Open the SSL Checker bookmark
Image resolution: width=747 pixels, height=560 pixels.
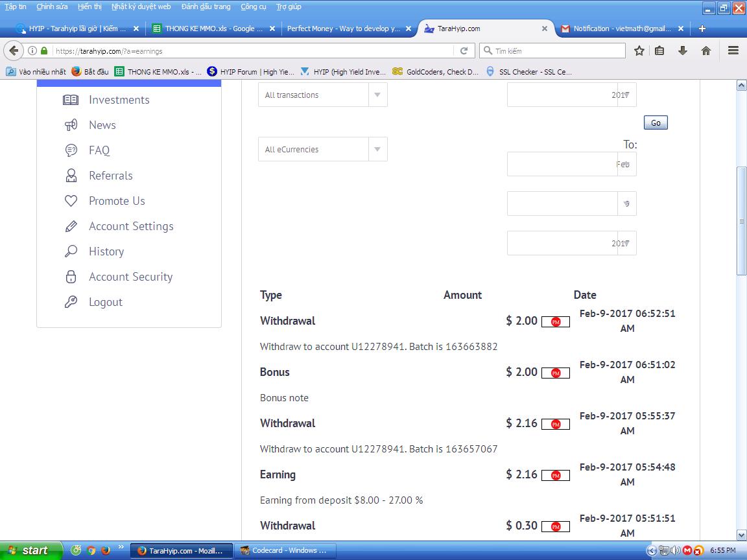click(529, 71)
